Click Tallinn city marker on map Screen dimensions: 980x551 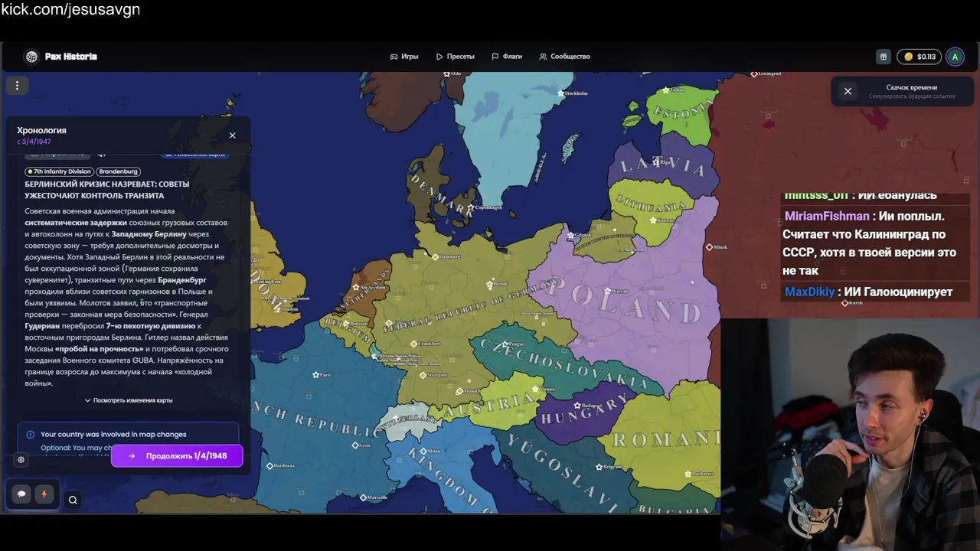coord(666,90)
